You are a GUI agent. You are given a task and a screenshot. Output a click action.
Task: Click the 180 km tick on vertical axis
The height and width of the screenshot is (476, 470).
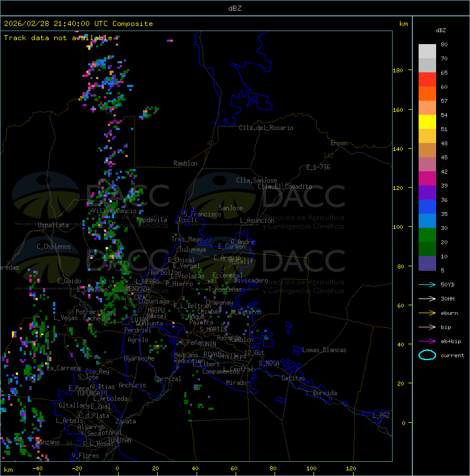point(398,71)
